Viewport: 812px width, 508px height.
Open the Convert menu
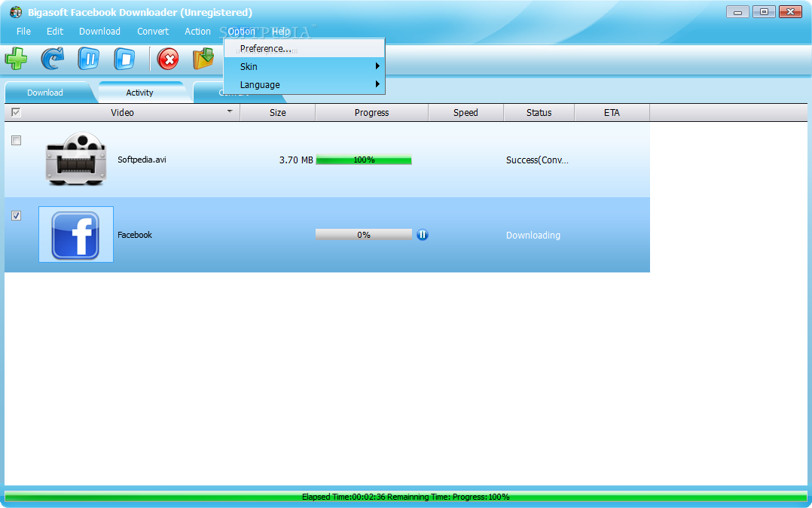[153, 31]
